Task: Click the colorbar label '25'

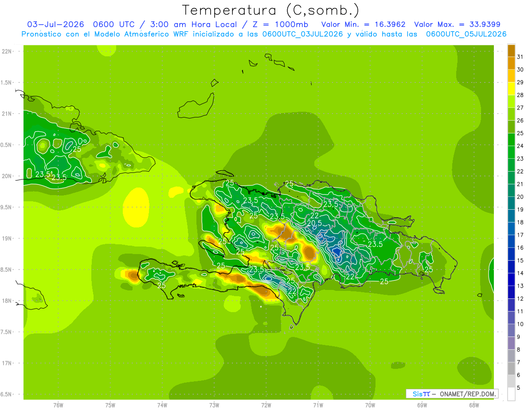Action: point(520,133)
